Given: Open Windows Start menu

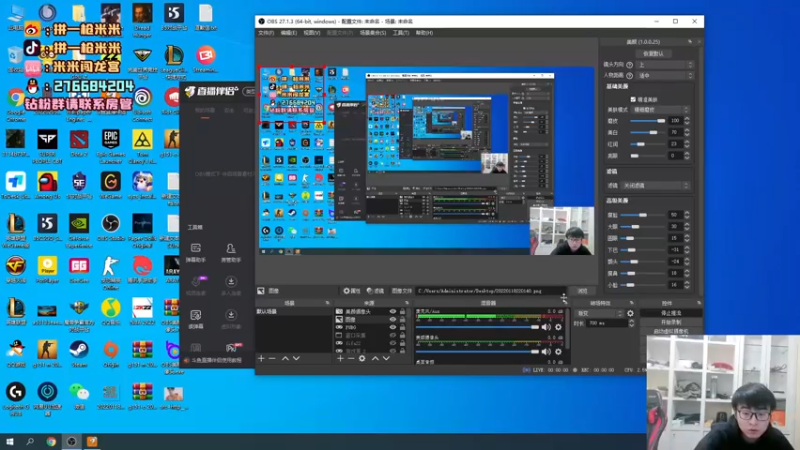Looking at the screenshot, I should click(10, 442).
